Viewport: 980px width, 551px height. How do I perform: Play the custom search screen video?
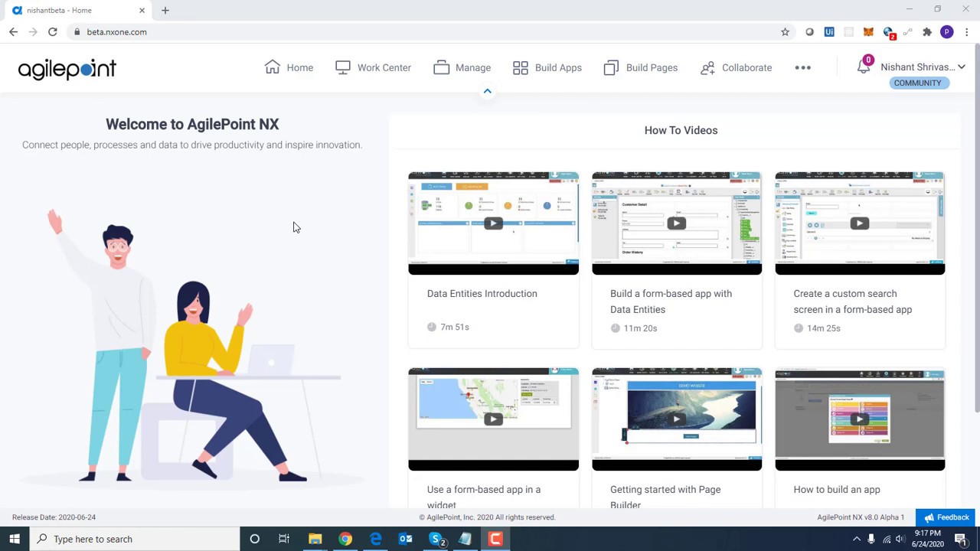(x=860, y=223)
